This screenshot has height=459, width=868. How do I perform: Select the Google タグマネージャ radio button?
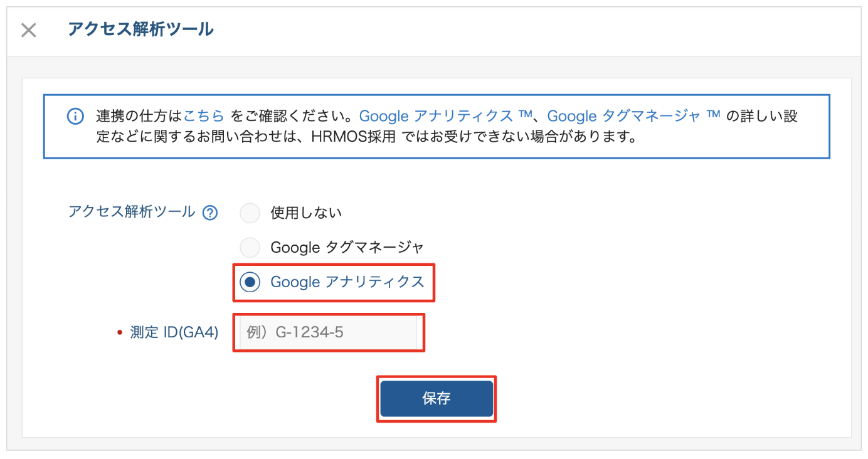click(x=250, y=248)
